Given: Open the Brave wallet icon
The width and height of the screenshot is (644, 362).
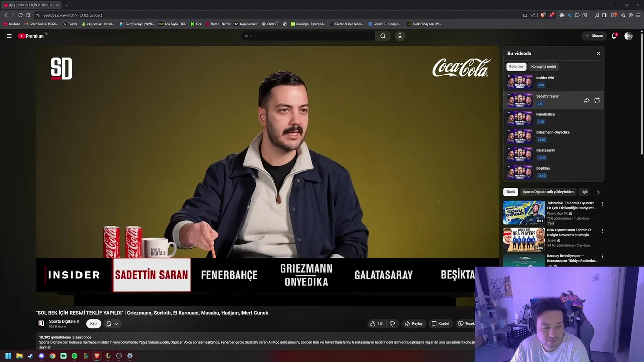Looking at the screenshot, I should coord(614,15).
